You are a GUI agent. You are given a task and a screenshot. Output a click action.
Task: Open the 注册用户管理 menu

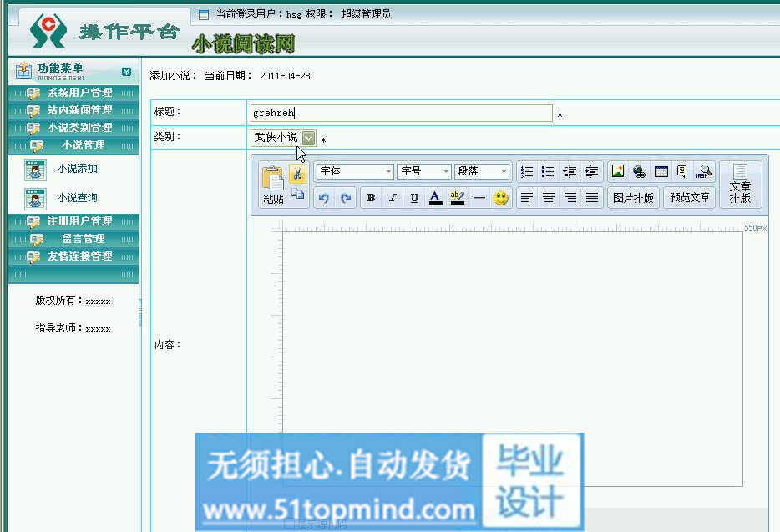73,221
